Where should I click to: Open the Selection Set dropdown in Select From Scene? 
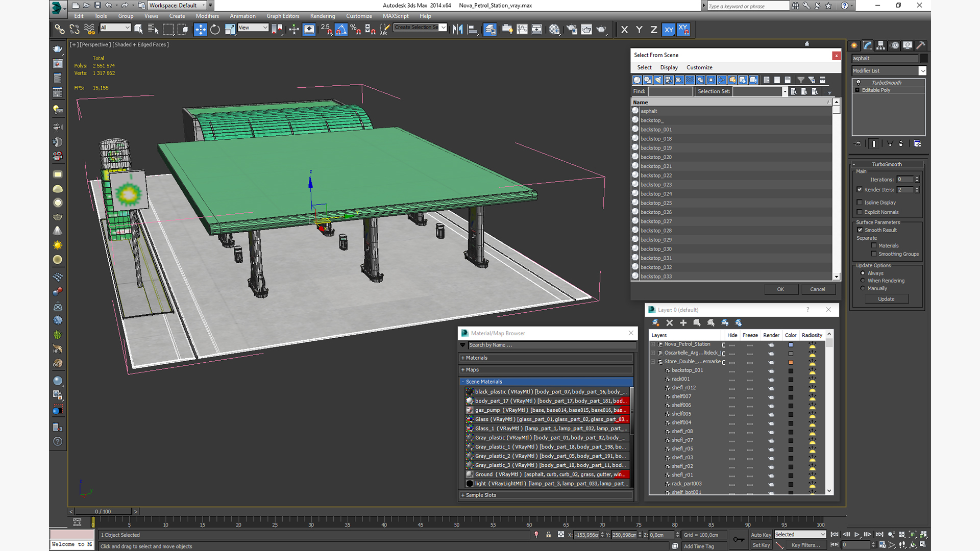785,91
